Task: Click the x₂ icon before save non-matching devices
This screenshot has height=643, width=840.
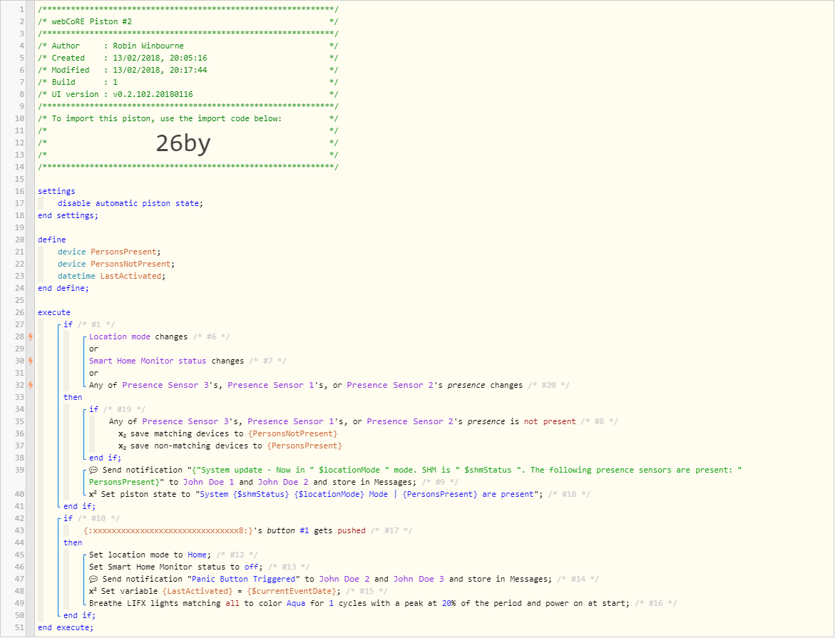Action: (122, 446)
